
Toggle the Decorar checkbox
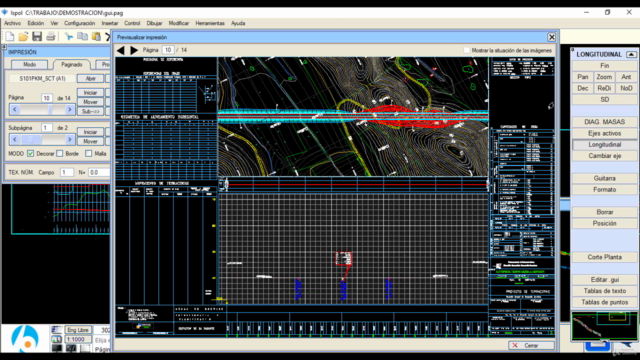pyautogui.click(x=31, y=153)
